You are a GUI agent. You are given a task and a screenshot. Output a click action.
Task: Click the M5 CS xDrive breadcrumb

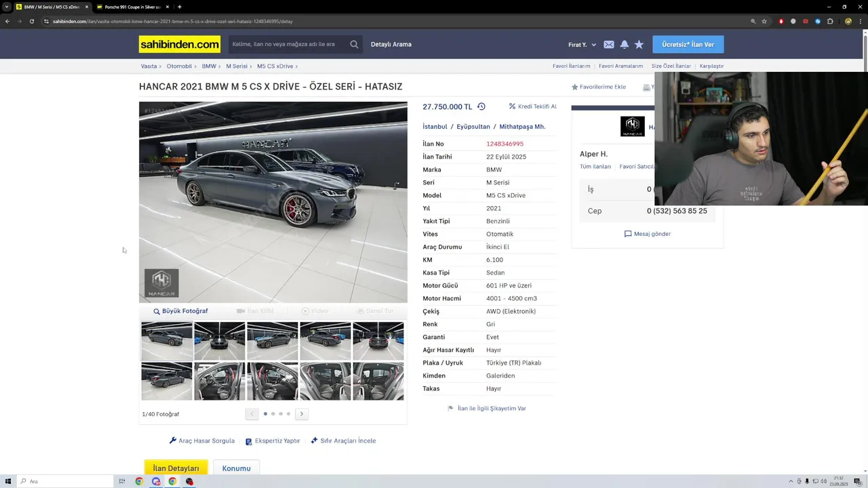point(275,66)
